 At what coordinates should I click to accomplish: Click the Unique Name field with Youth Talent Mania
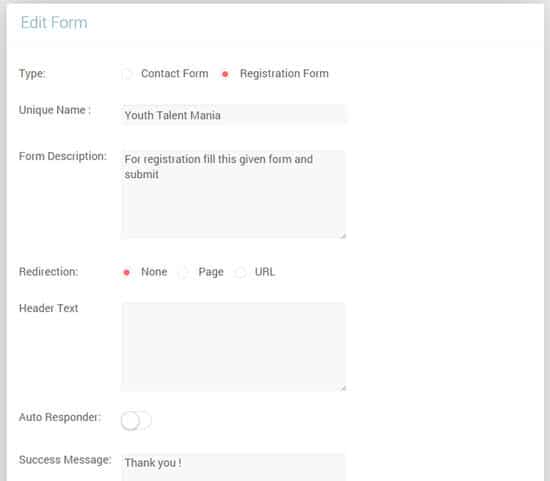233,114
